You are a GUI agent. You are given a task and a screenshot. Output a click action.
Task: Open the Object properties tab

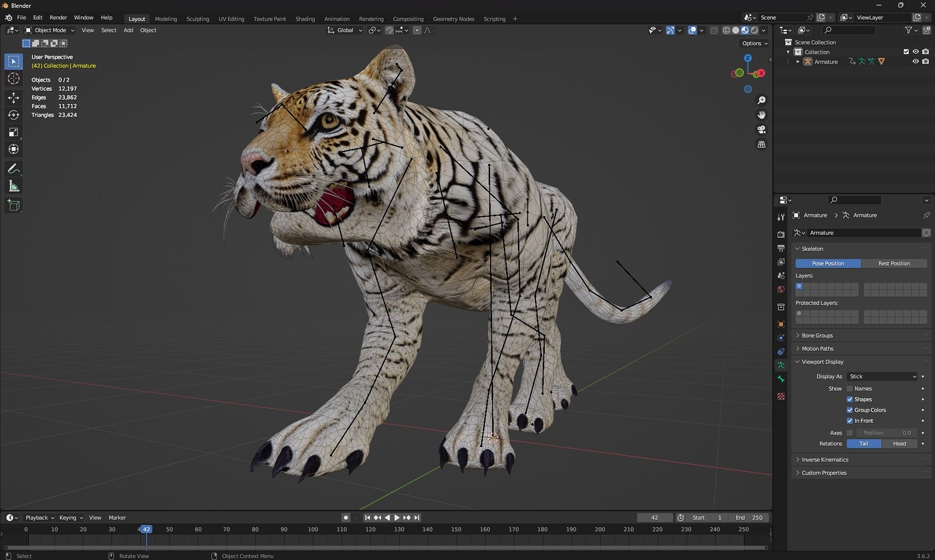pyautogui.click(x=781, y=324)
